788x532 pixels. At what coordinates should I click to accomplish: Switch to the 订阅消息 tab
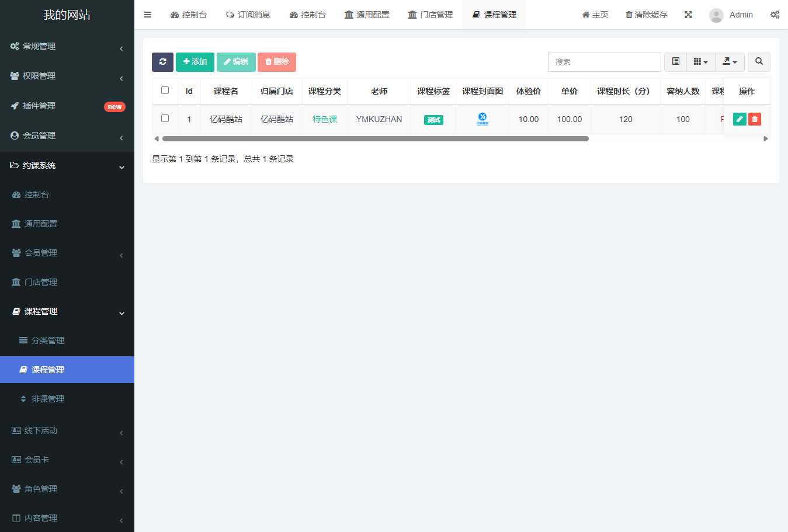tap(248, 15)
